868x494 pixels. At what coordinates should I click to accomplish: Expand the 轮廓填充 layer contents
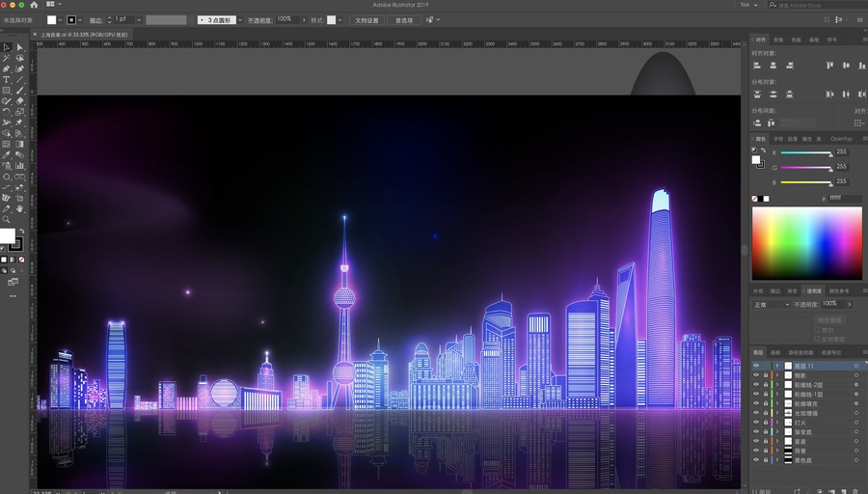point(777,403)
